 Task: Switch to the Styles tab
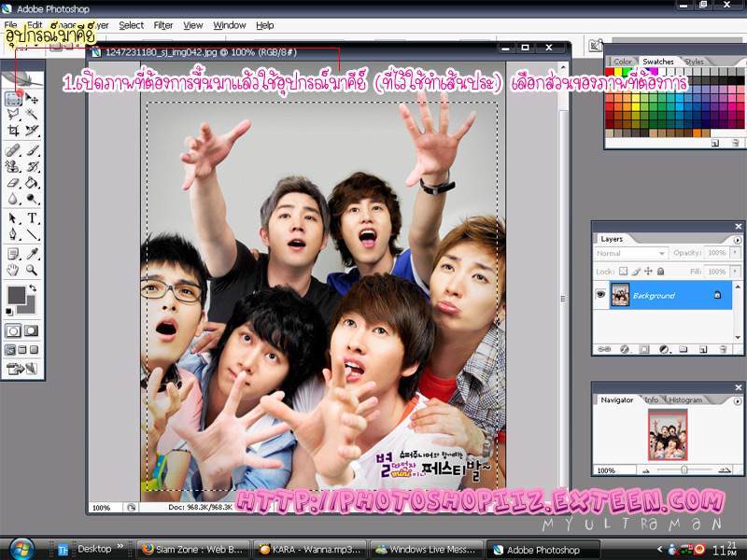[694, 62]
